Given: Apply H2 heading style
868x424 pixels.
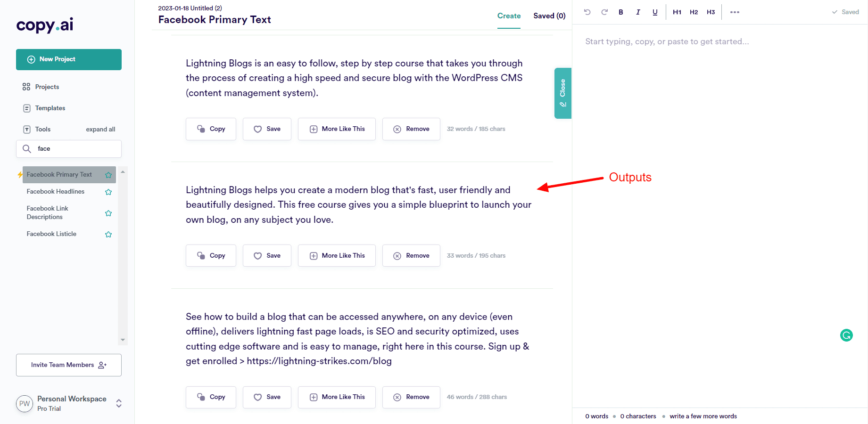Looking at the screenshot, I should tap(694, 12).
